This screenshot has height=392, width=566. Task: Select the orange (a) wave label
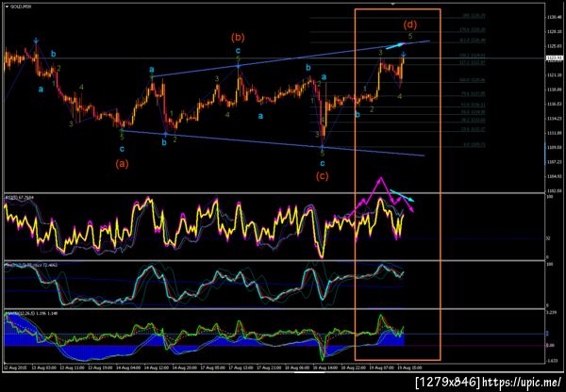[122, 164]
